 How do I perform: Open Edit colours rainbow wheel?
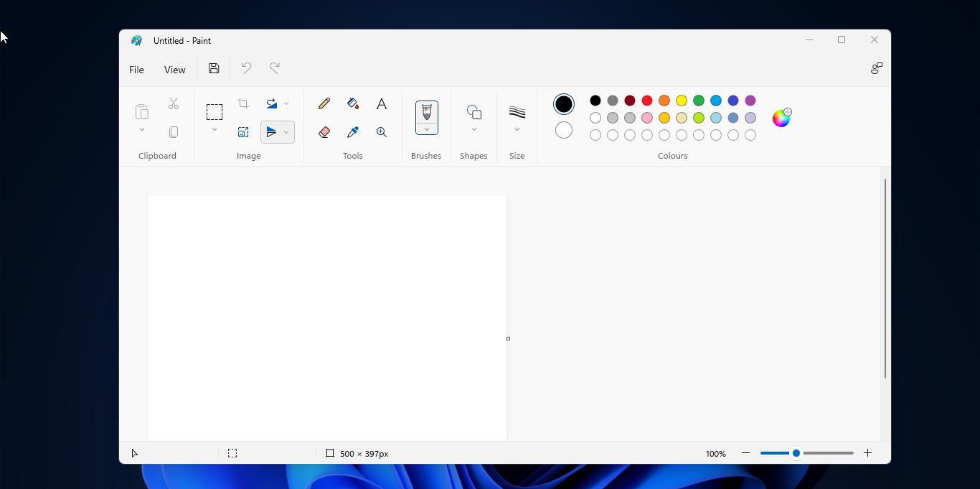pyautogui.click(x=781, y=118)
